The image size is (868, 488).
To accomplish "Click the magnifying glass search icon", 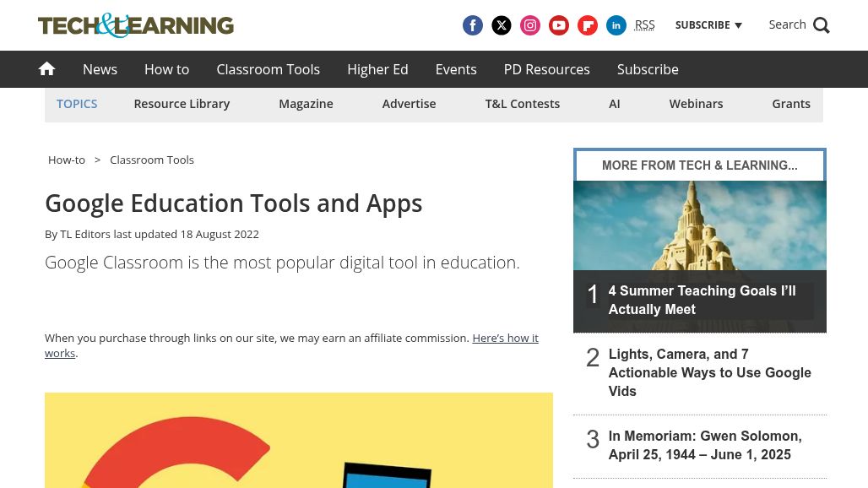I will click(822, 25).
